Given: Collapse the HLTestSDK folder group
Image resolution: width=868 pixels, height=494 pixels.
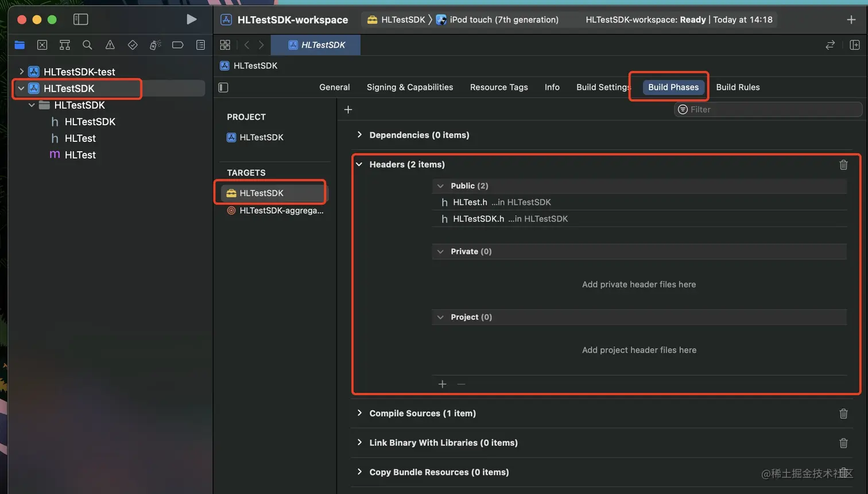Looking at the screenshot, I should [32, 105].
